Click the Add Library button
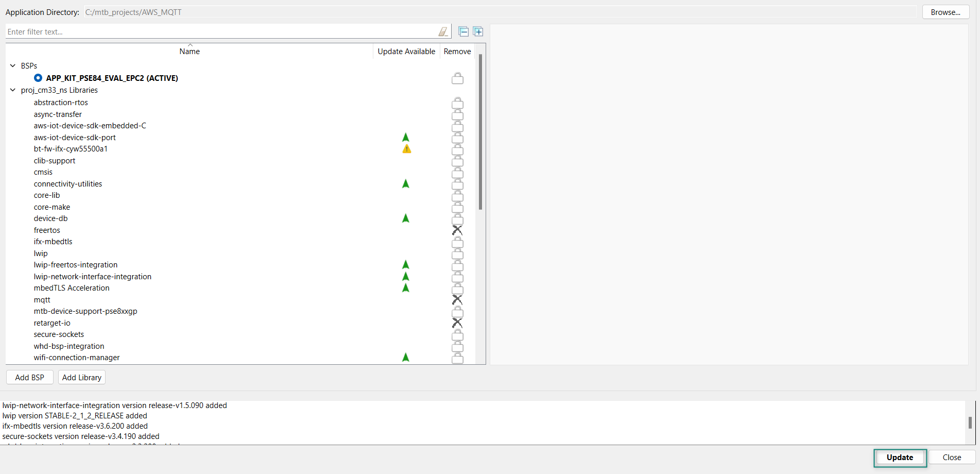The image size is (980, 474). 82,378
